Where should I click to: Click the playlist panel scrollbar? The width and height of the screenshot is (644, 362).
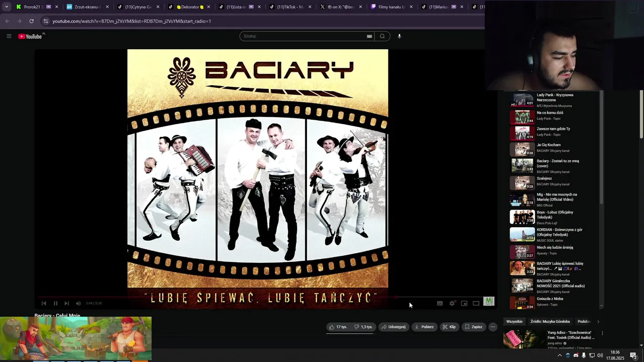601,147
